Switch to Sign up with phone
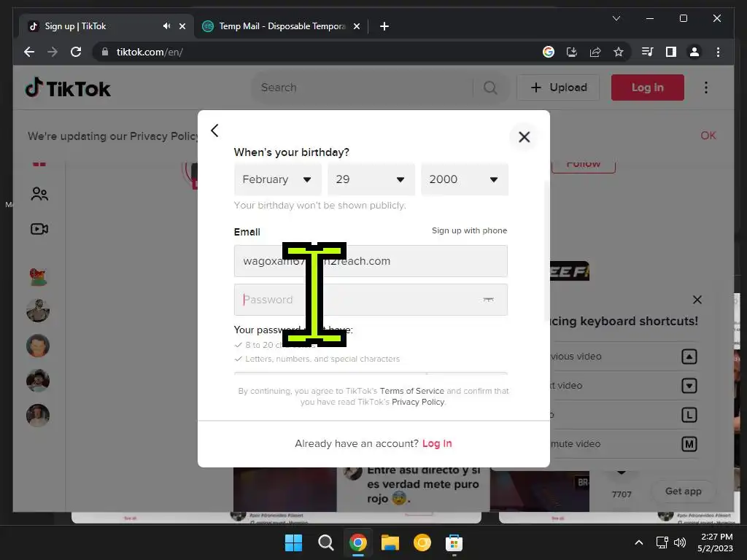This screenshot has width=747, height=560. (x=469, y=230)
